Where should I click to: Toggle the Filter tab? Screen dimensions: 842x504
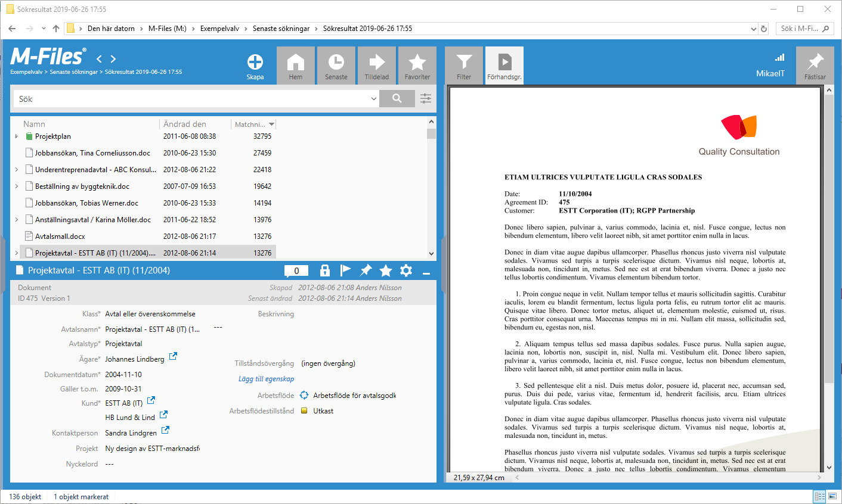[464, 66]
